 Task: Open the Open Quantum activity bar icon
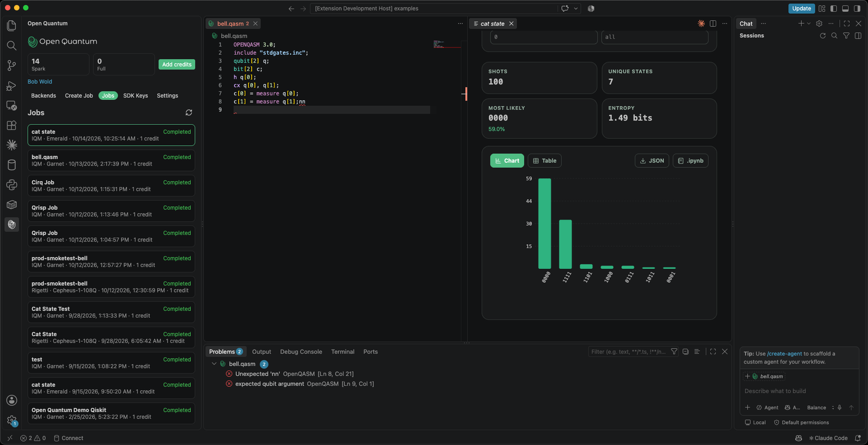tap(11, 225)
